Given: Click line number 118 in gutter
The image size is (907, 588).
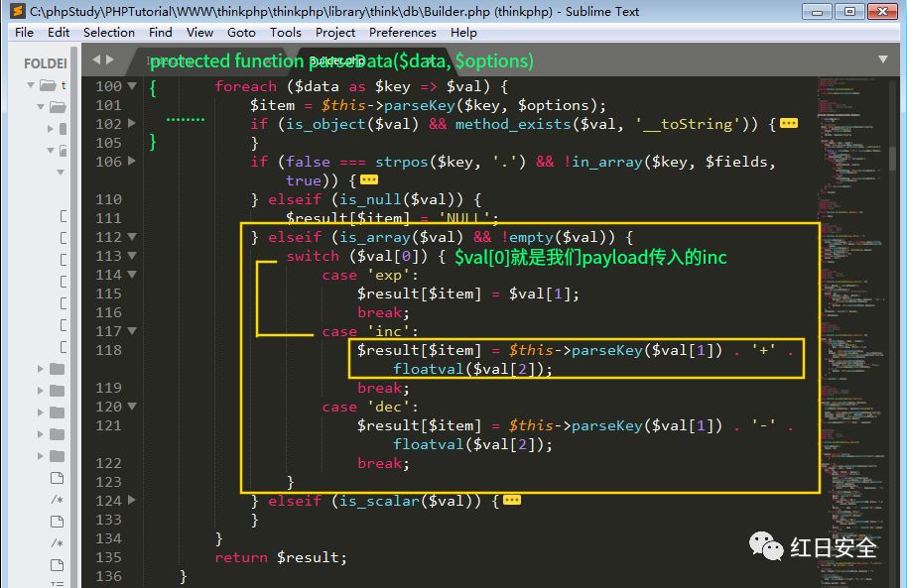Looking at the screenshot, I should pyautogui.click(x=109, y=350).
